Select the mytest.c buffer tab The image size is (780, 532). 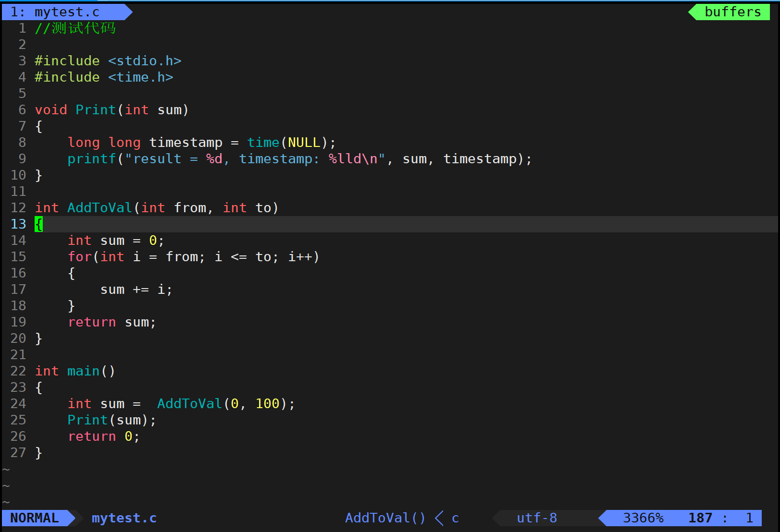point(67,12)
